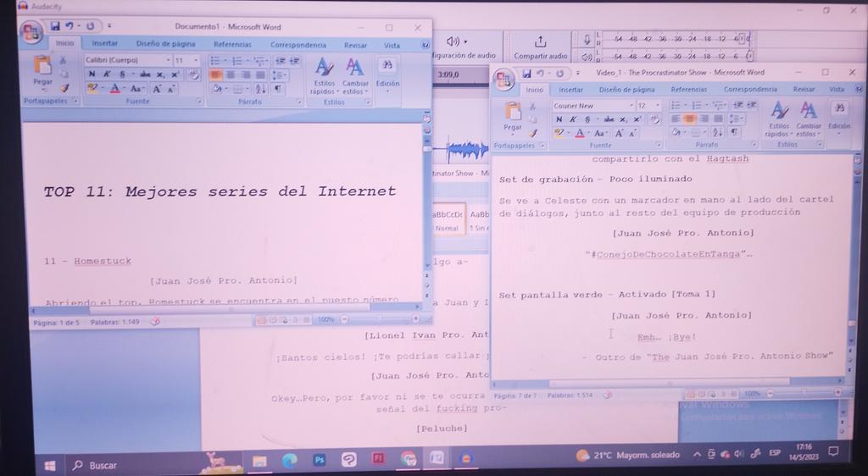Viewport: 868px width, 476px height.
Task: Open the 21°C weather widget on taskbar
Action: [x=627, y=455]
